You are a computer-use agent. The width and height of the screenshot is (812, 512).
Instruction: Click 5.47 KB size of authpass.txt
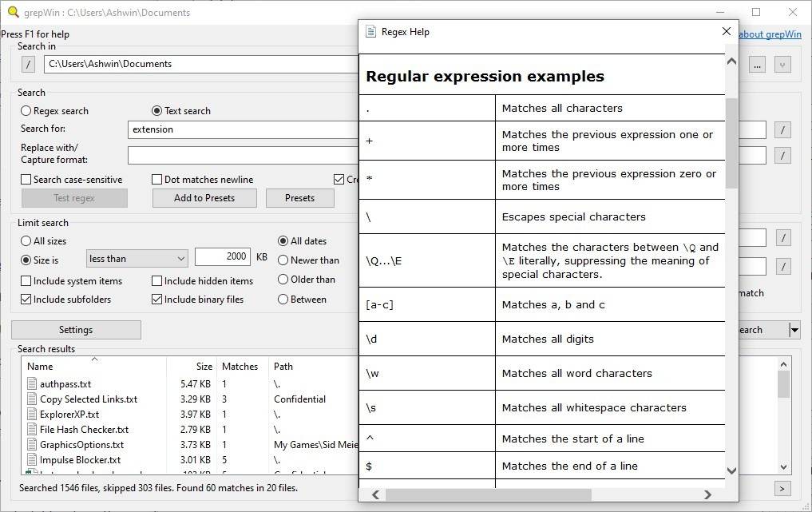coord(196,384)
